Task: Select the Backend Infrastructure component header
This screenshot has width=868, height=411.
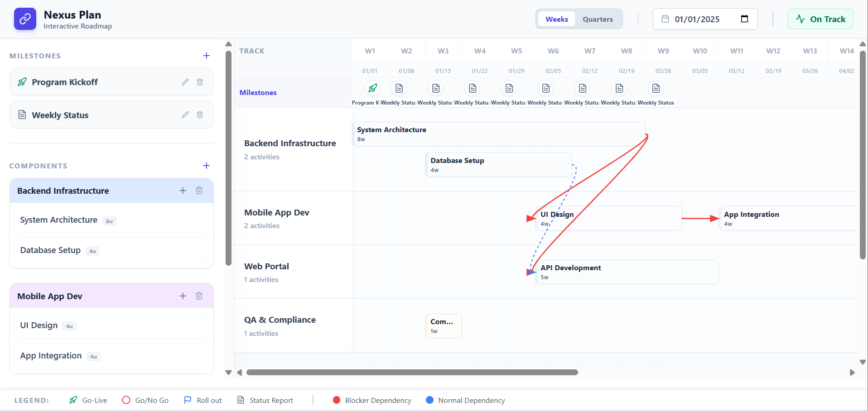Action: point(111,191)
